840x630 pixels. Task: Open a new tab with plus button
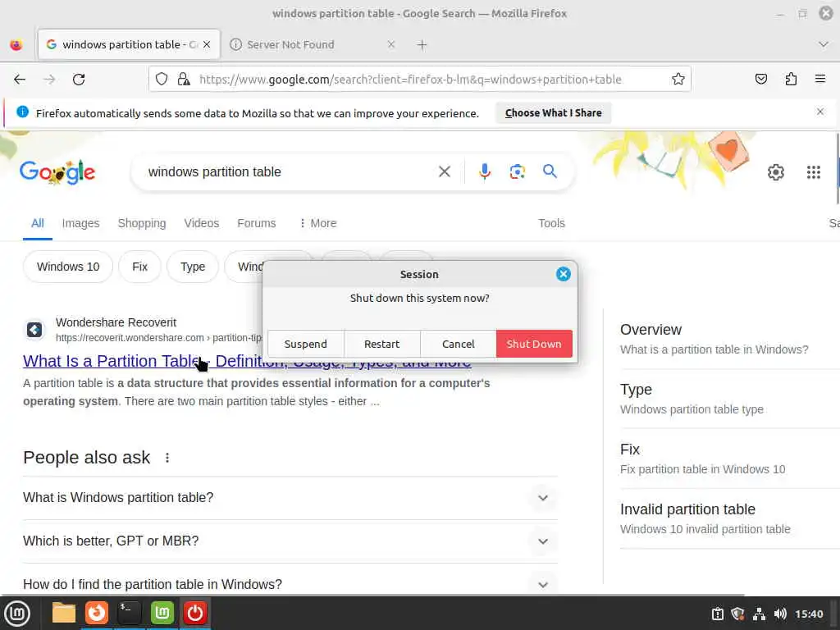point(422,45)
